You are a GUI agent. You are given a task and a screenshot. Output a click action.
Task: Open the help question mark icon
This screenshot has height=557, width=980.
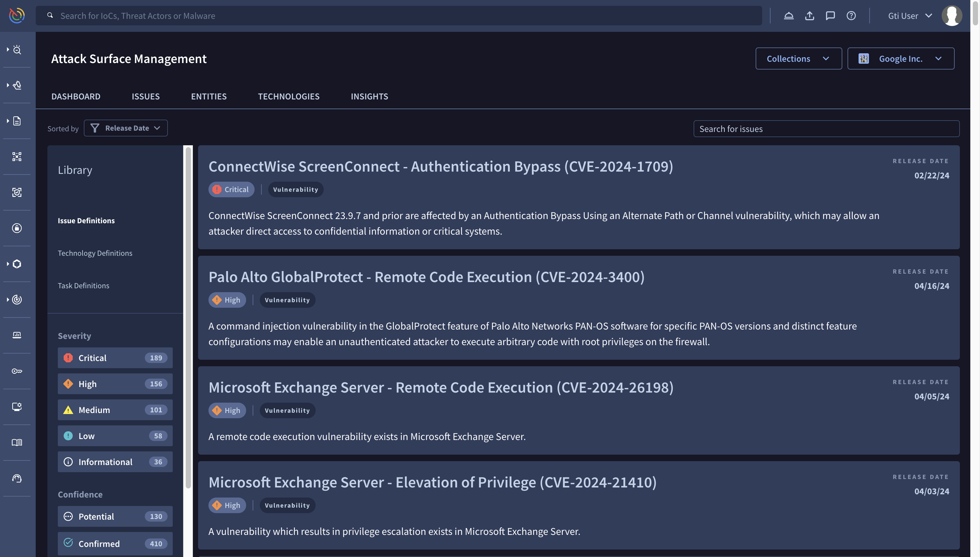click(x=851, y=16)
